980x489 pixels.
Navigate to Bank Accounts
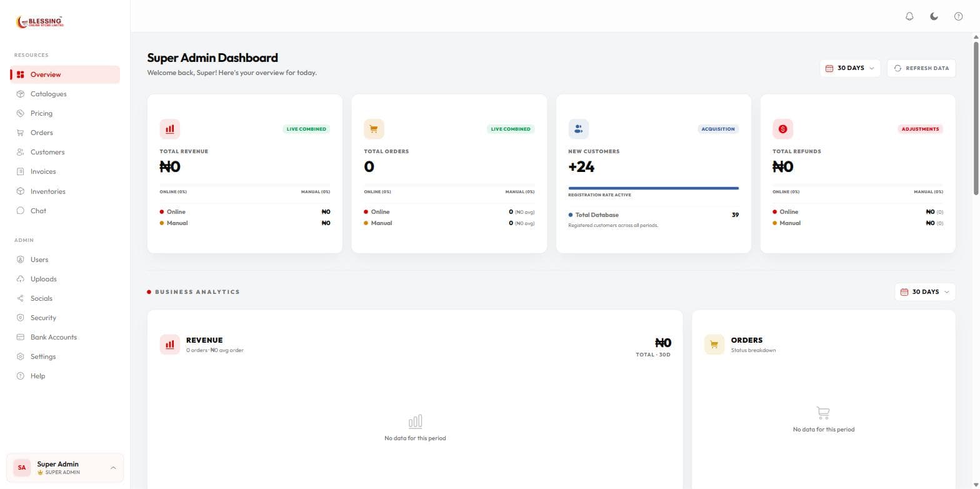[65, 337]
